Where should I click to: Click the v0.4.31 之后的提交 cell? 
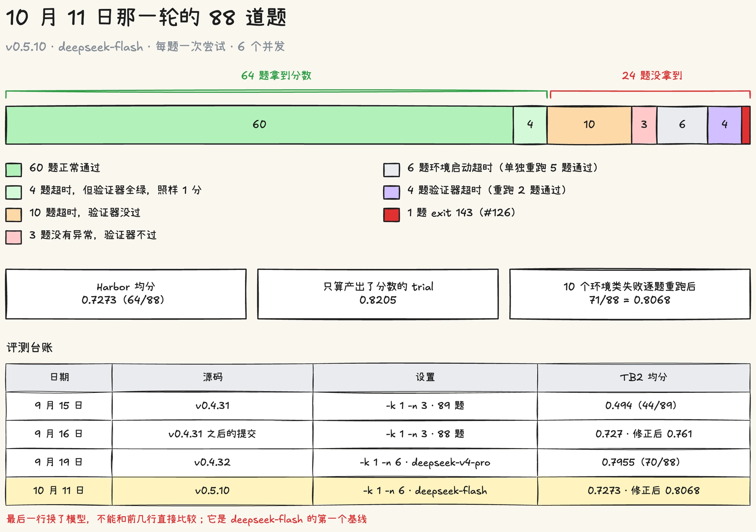[x=212, y=434]
